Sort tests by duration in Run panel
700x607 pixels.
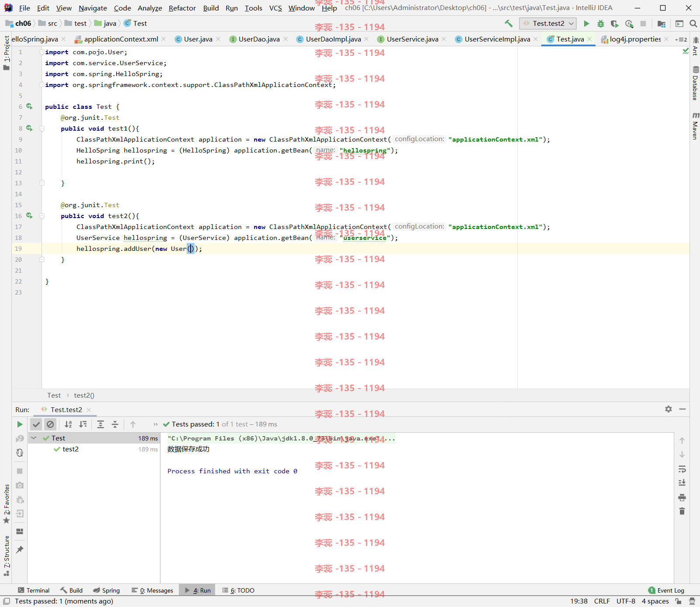click(x=83, y=424)
